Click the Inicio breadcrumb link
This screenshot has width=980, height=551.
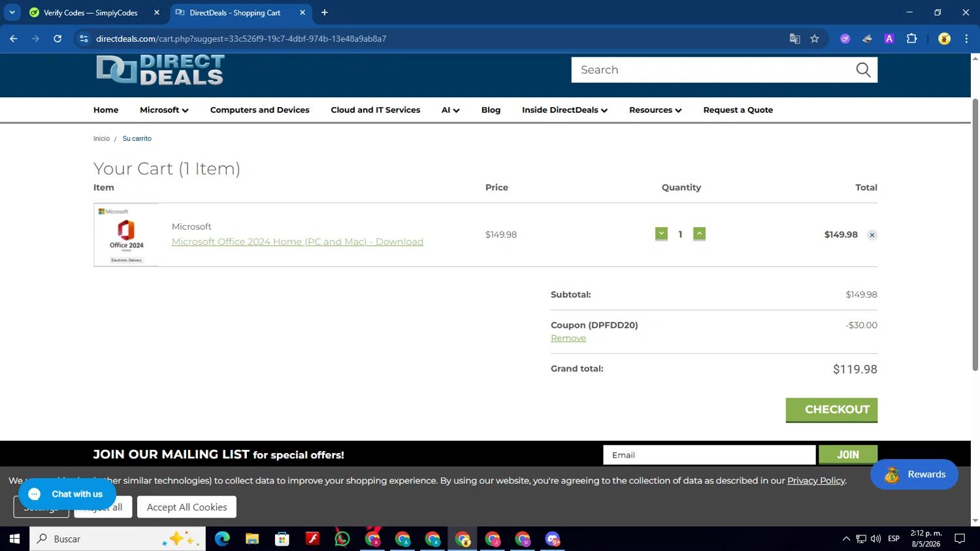click(x=101, y=138)
